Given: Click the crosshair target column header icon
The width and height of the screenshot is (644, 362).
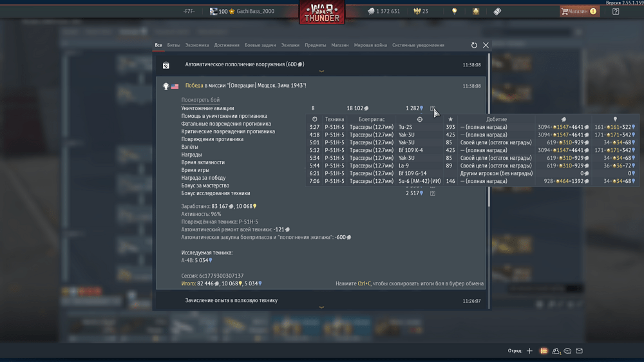Looking at the screenshot, I should pyautogui.click(x=420, y=119).
